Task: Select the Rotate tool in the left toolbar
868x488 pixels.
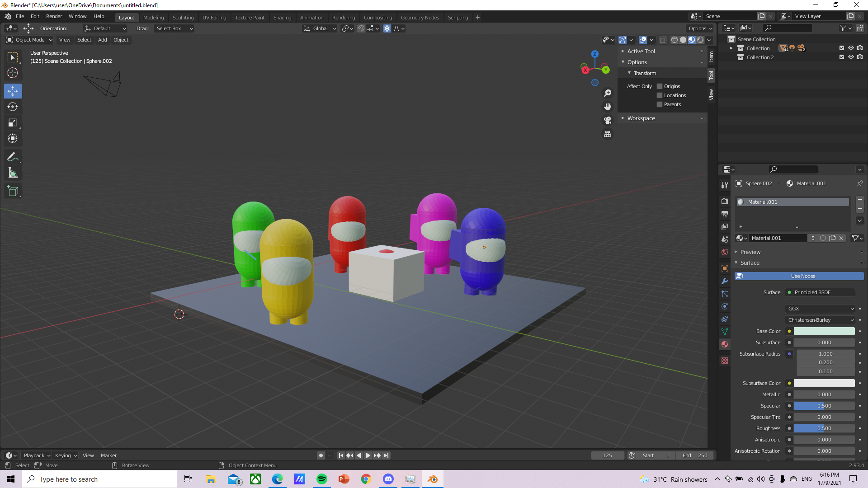Action: click(13, 107)
